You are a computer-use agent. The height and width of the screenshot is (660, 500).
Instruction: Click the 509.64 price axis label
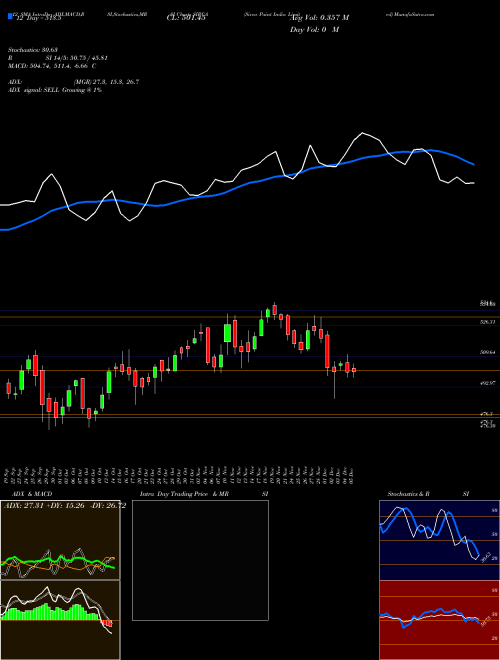(x=487, y=352)
